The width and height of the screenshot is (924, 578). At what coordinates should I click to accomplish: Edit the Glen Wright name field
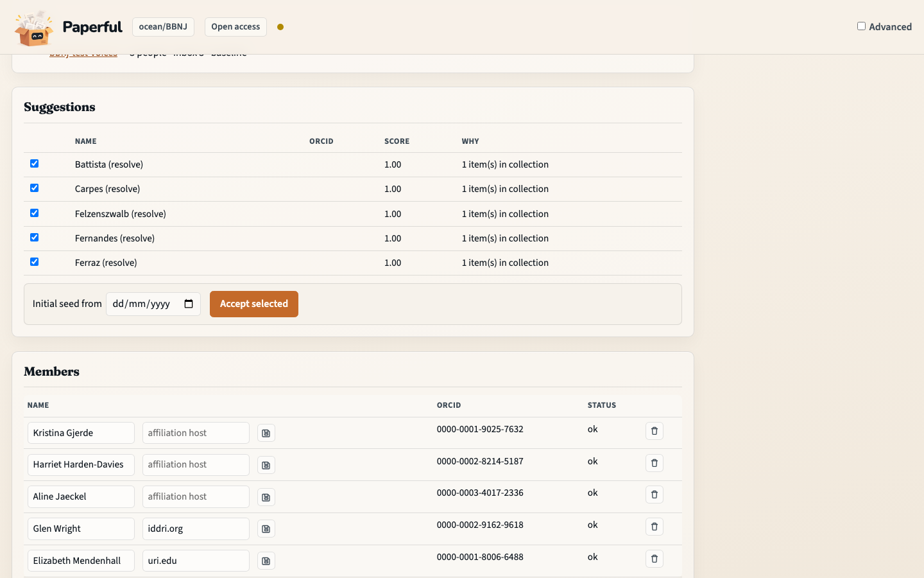point(81,529)
